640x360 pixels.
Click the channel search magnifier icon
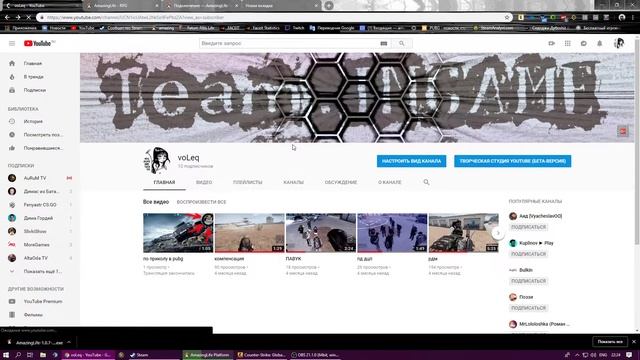coord(426,182)
